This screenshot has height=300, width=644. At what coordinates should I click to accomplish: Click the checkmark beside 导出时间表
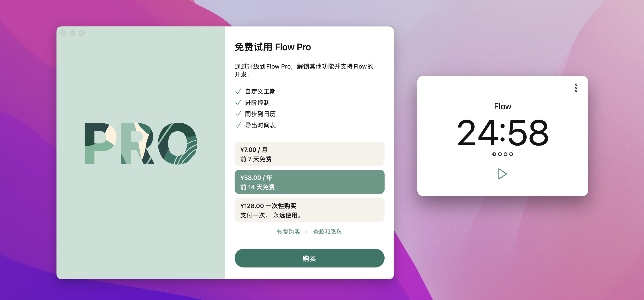[x=238, y=125]
